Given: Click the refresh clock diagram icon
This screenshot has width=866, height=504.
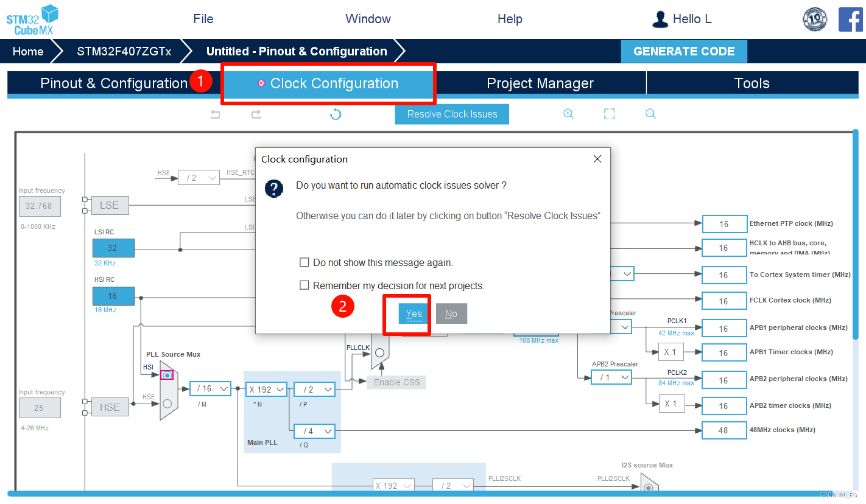Looking at the screenshot, I should 336,114.
